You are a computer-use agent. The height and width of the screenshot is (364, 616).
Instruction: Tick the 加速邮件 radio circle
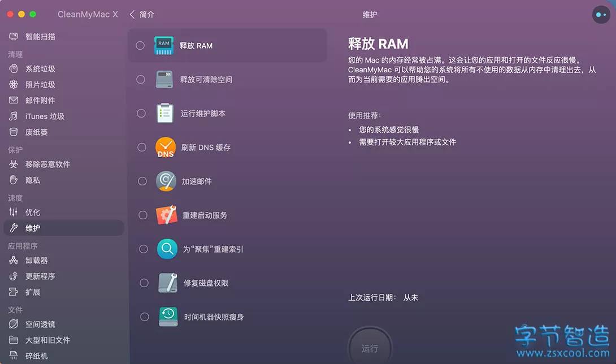pos(142,181)
